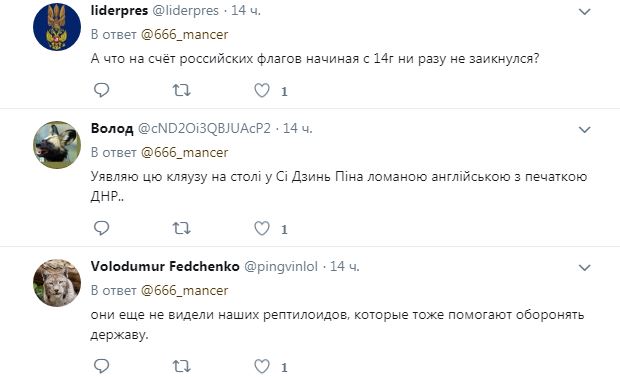Like the liderpres tweet
The image size is (620, 377).
coord(262,91)
